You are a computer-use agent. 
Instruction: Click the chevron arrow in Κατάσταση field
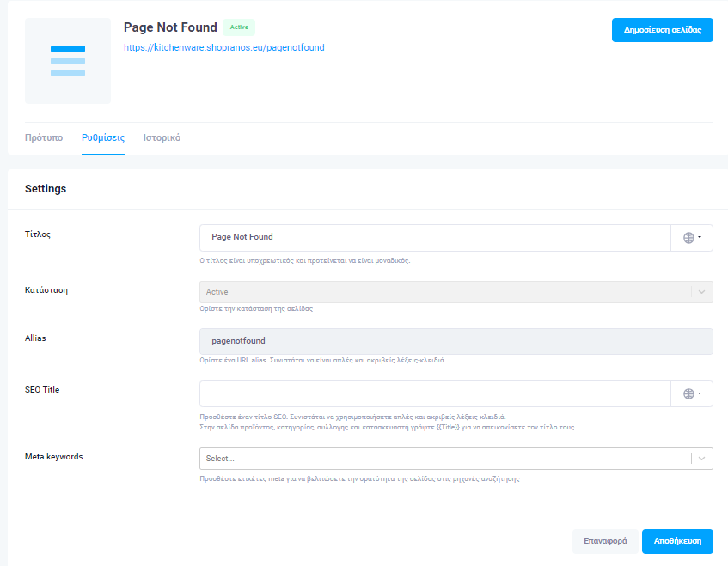coord(702,292)
